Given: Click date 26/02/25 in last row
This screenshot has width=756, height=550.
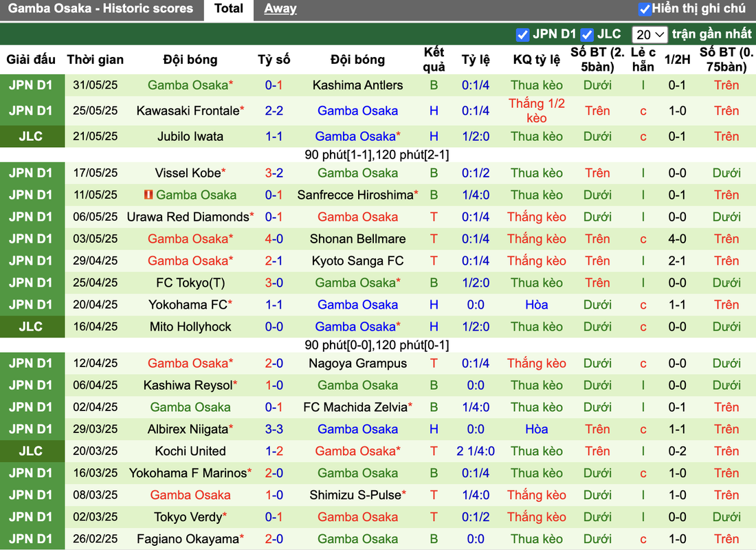Looking at the screenshot, I should click(95, 539).
